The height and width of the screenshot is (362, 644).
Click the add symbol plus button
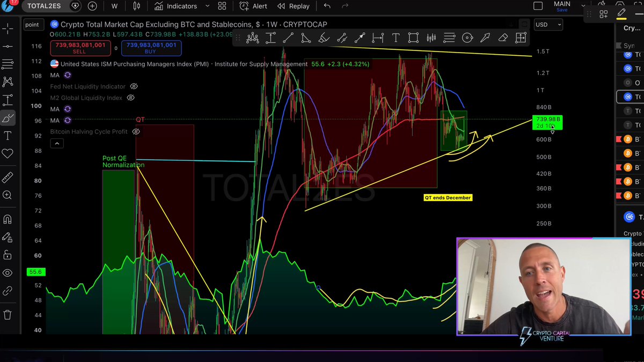92,6
